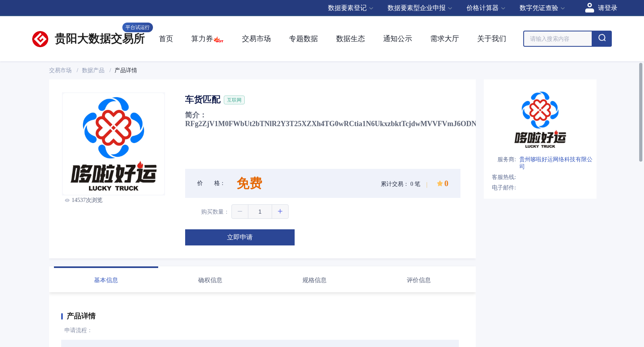Switch to the 规格信息 tab
Image resolution: width=644 pixels, height=347 pixels.
pyautogui.click(x=314, y=280)
